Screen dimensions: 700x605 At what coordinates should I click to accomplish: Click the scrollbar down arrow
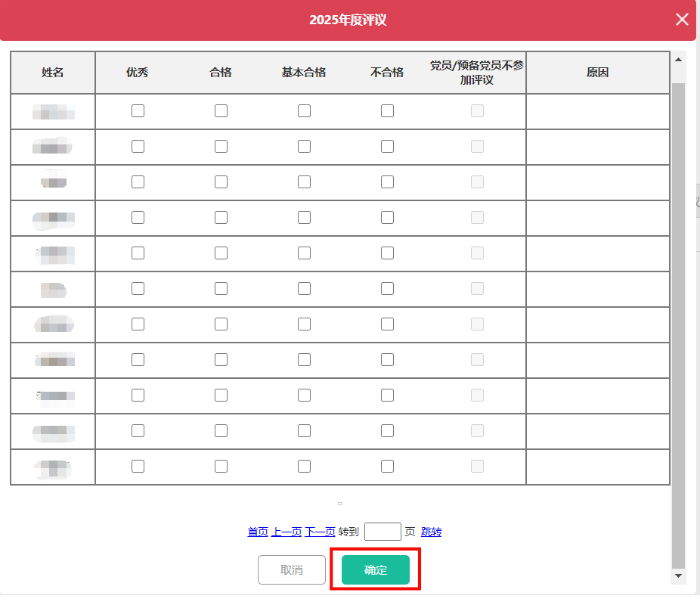click(678, 576)
